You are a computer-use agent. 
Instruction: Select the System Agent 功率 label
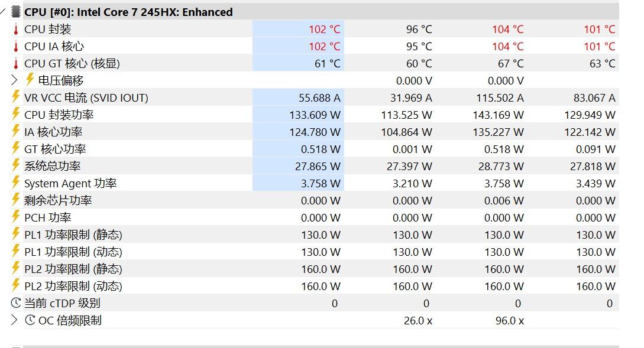[70, 183]
